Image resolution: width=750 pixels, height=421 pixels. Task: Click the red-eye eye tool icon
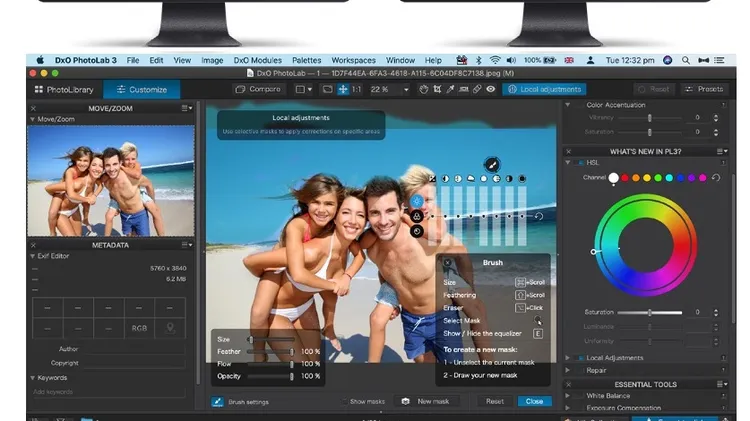pyautogui.click(x=491, y=89)
